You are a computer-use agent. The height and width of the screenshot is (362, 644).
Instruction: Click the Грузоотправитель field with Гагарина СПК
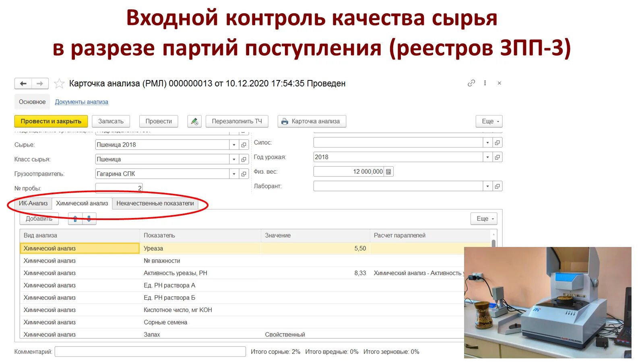coord(162,174)
